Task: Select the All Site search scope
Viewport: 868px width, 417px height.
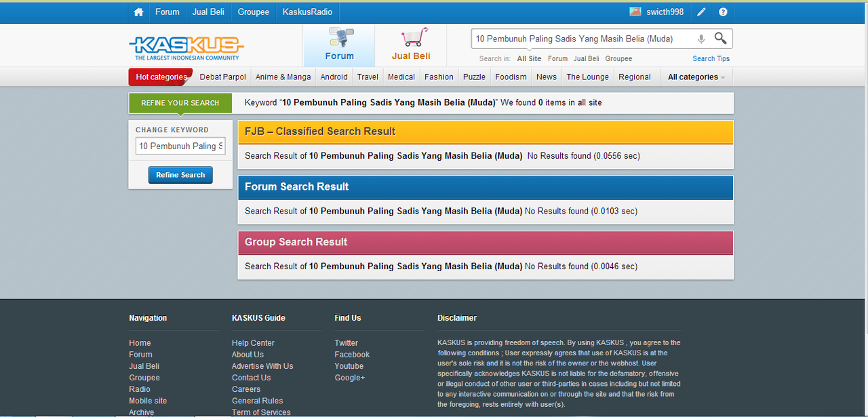Action: (529, 59)
